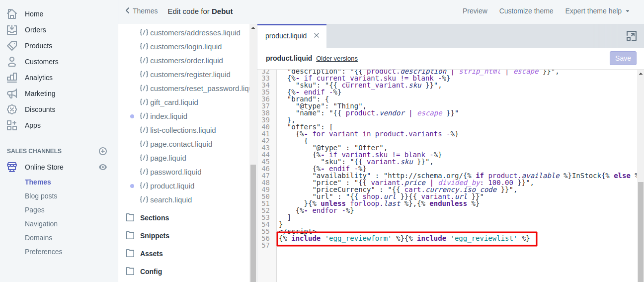Screen dimensions: 644x282
Task: Open Pages submenu item
Action: [35, 210]
